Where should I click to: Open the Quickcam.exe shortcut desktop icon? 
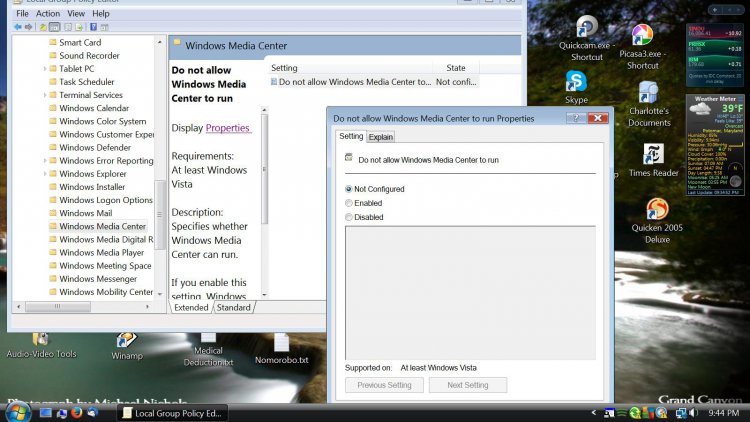pos(586,38)
